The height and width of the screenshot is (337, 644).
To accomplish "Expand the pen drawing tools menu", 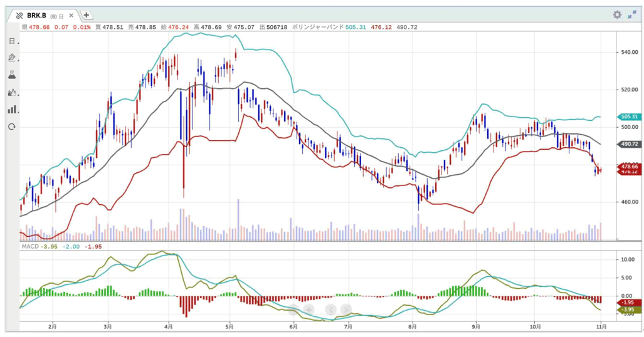I will (x=12, y=58).
